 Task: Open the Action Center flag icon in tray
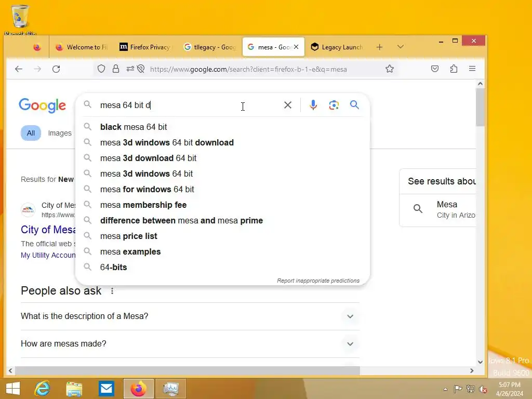(x=458, y=389)
